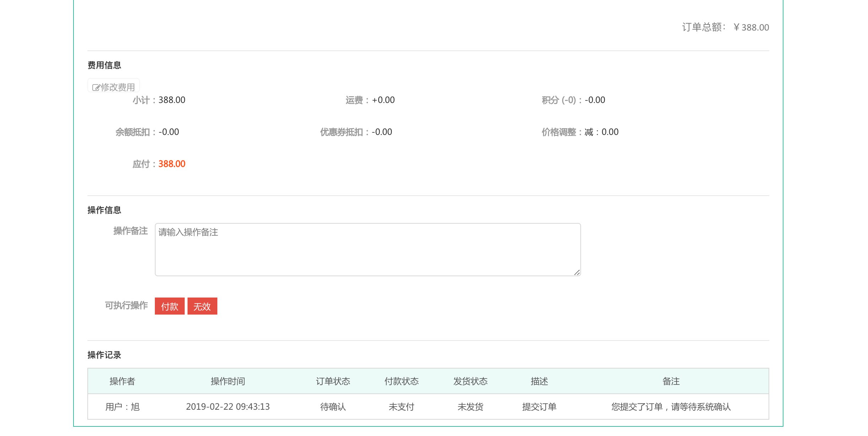Focus the 操作备注 textarea
The width and height of the screenshot is (868, 436).
(368, 250)
